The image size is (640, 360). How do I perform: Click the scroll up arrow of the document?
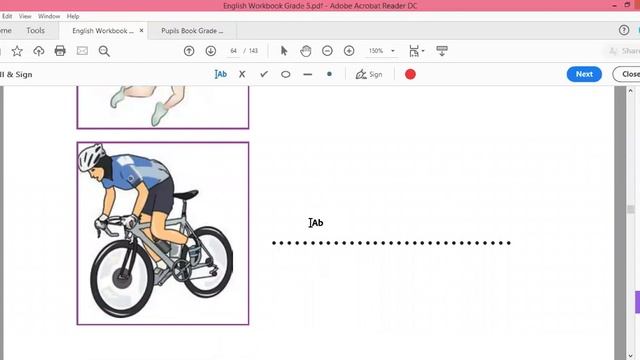click(x=631, y=91)
